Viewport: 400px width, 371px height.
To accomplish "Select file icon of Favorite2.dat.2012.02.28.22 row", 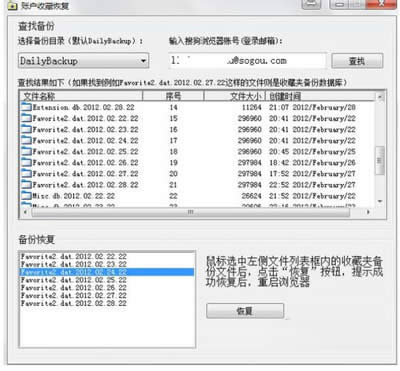I will [26, 184].
